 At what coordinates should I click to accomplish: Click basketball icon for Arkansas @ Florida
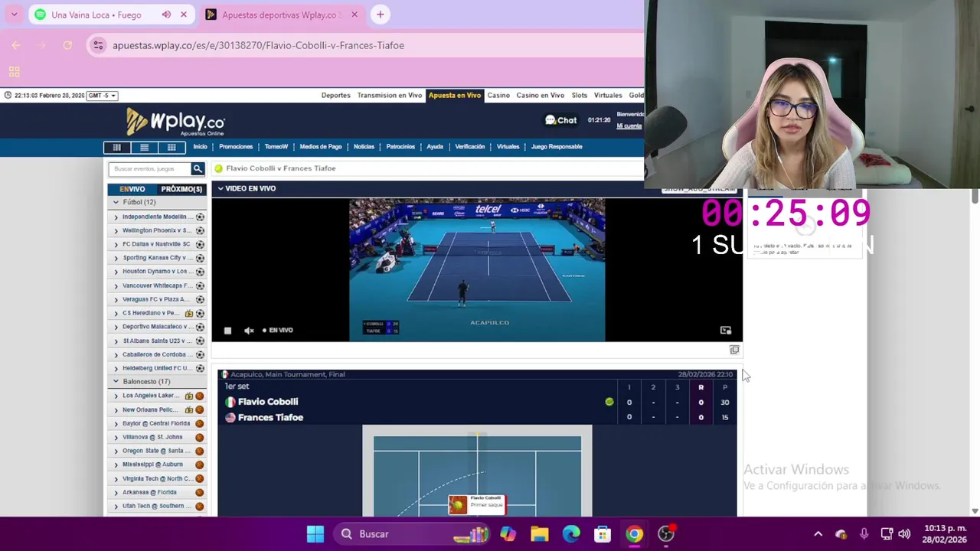pos(200,492)
